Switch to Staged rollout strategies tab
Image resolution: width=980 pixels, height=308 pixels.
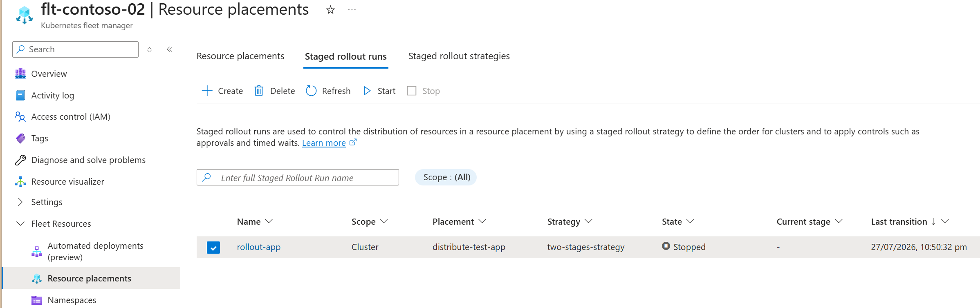459,56
